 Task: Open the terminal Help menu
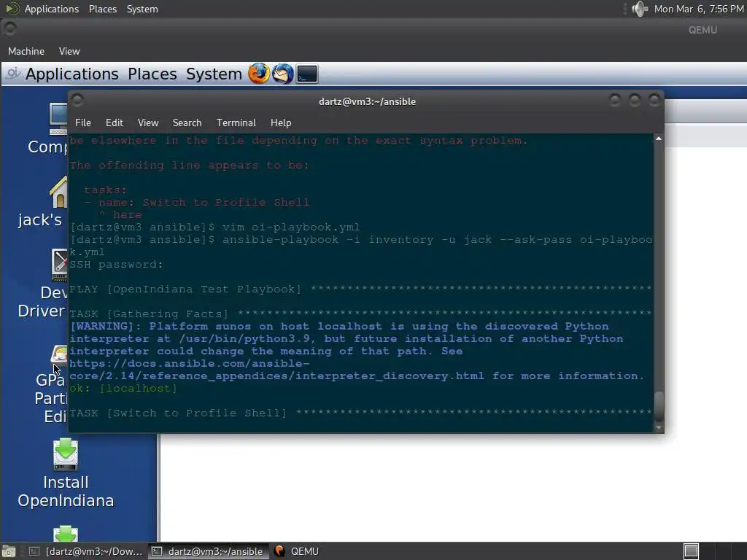[x=281, y=122]
